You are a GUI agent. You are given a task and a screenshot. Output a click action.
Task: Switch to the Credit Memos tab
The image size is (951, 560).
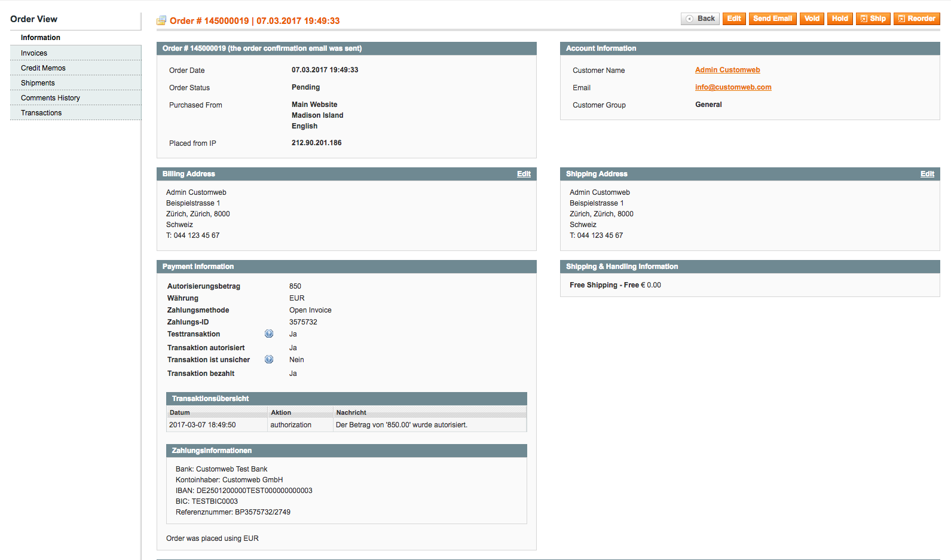click(x=43, y=68)
